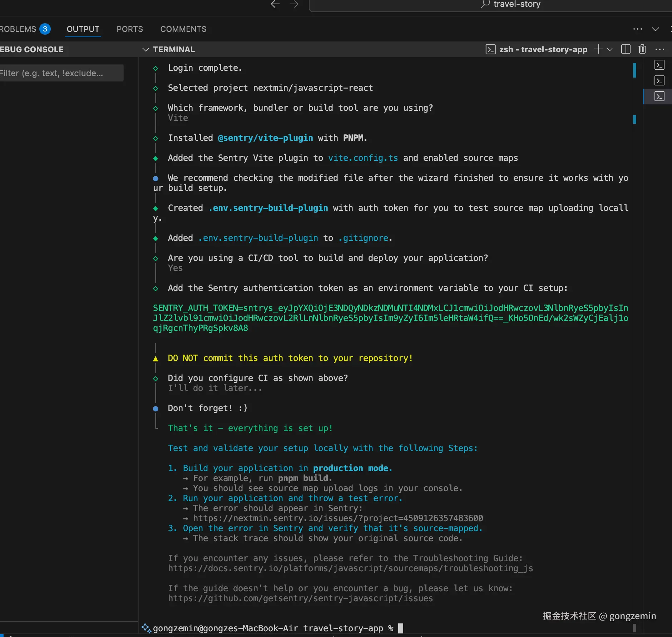The image size is (672, 637).
Task: Open the sentry-javascript GitHub issues URL
Action: [x=301, y=598]
